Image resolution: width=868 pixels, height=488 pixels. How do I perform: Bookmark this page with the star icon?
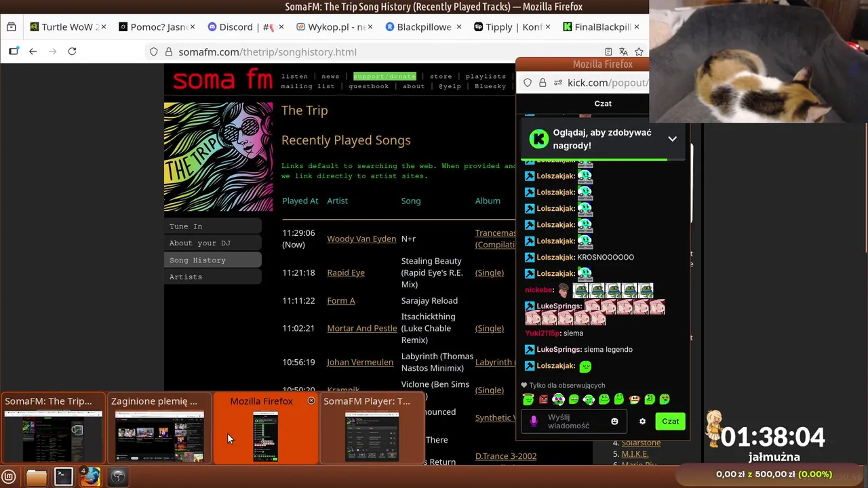click(639, 52)
